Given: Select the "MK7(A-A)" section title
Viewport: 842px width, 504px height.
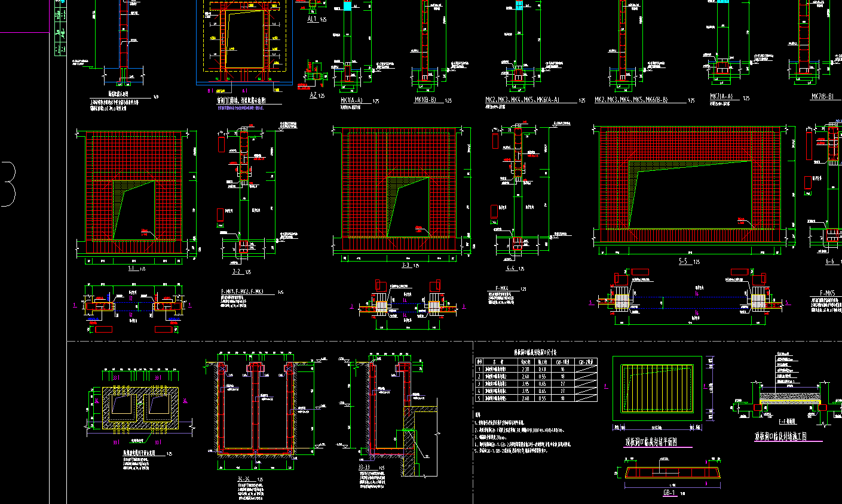Looking at the screenshot, I should tap(721, 97).
